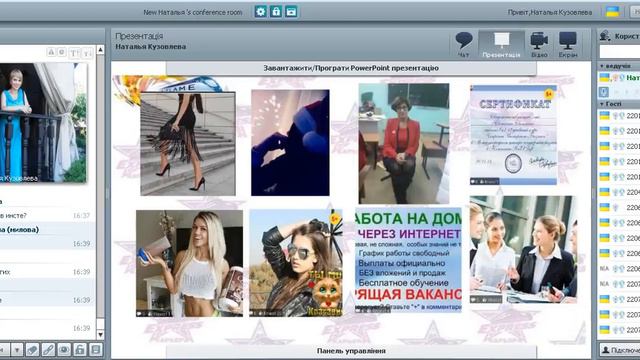
Task: Click the save disk icon in chat toolbar
Action: [96, 350]
